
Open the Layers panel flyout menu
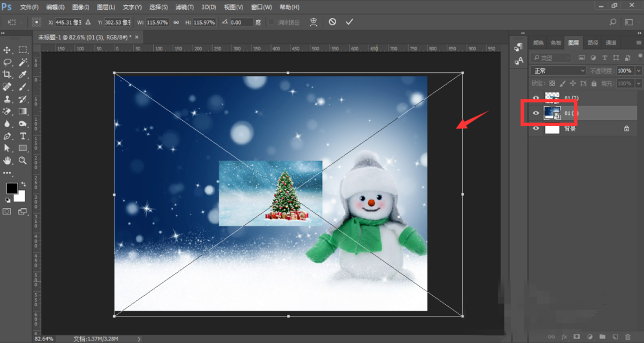click(x=639, y=43)
